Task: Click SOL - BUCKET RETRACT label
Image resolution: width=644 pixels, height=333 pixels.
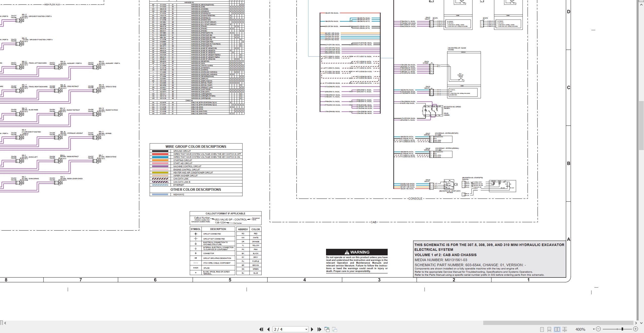Action: pos(70,110)
